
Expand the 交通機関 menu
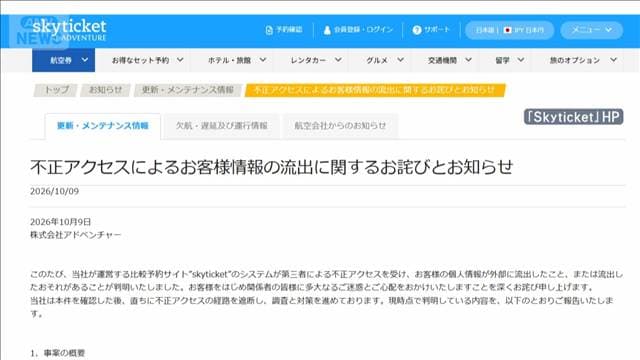click(x=450, y=60)
